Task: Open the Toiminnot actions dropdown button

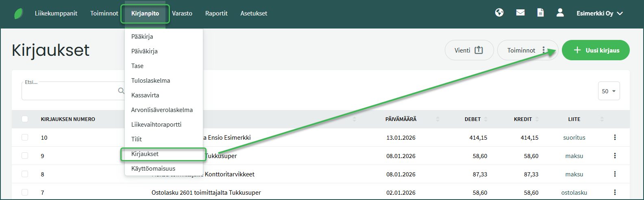Action: 527,50
